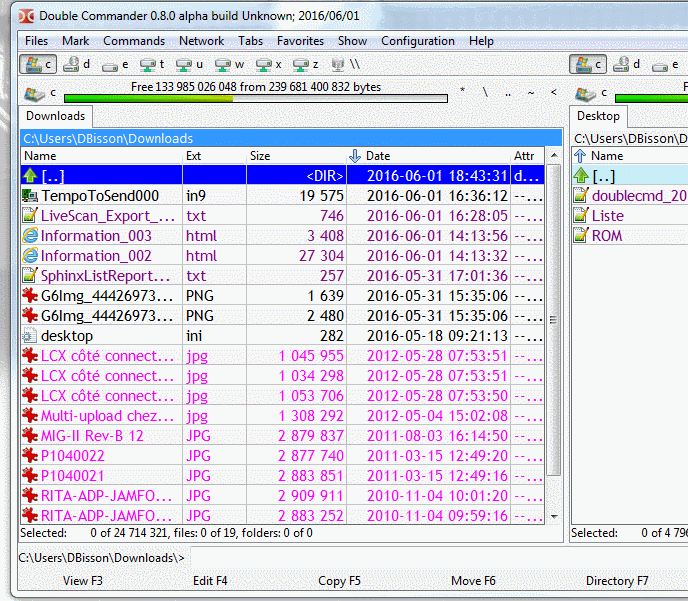Select drive c in right drive bar
The image size is (688, 601).
[588, 64]
